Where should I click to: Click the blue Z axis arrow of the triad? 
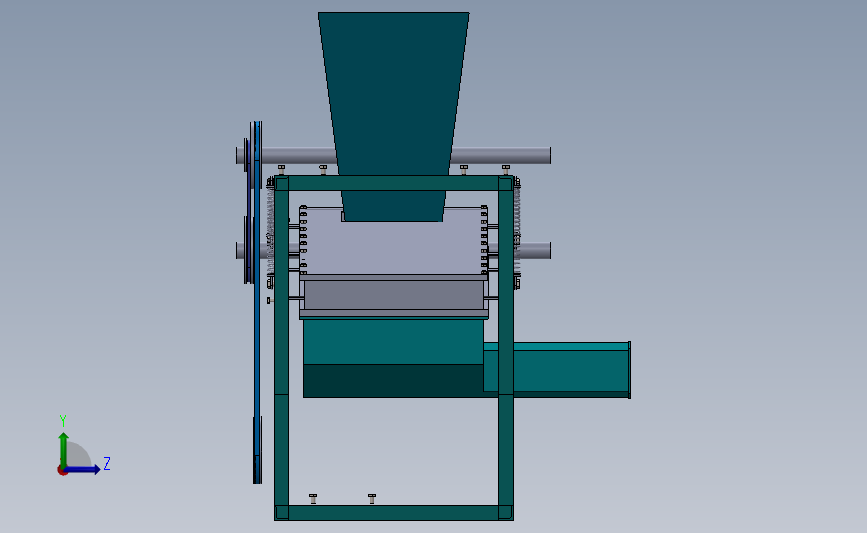point(83,470)
